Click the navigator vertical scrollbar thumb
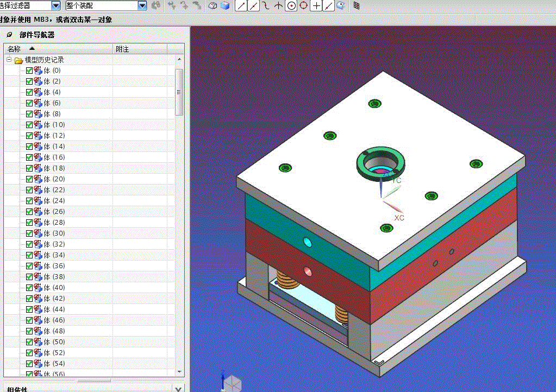Screen dimensions: 556x392 pos(179,91)
